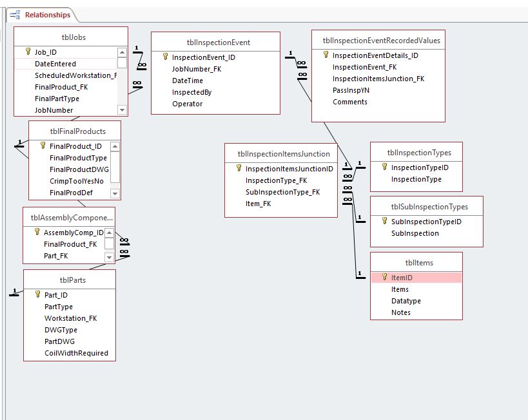
Task: Select the FinalProdDef field
Action: tap(71, 193)
